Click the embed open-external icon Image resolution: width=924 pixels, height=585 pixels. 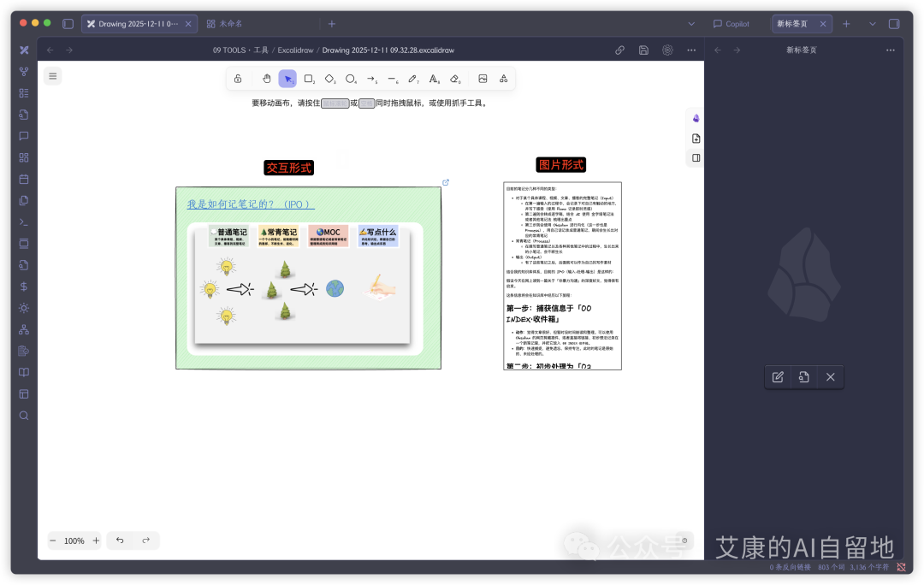coord(446,183)
